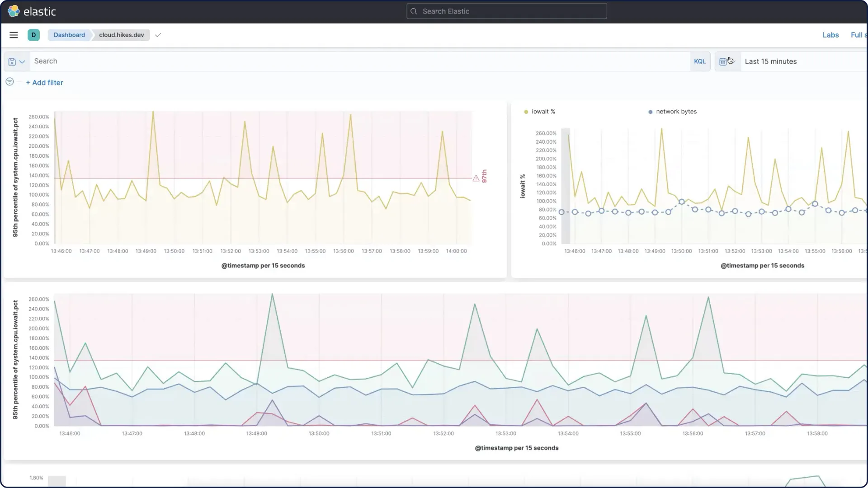Toggle network bytes series in legend
This screenshot has height=488, width=868.
tap(675, 112)
